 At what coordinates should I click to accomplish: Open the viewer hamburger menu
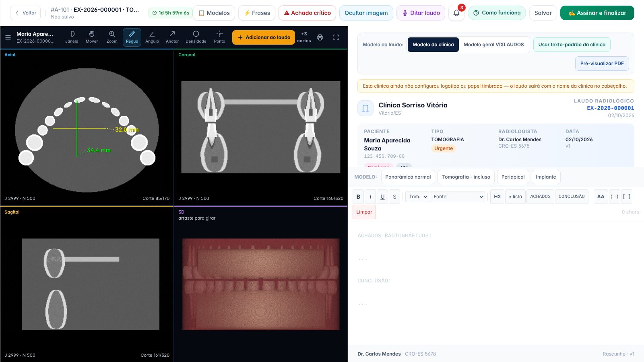click(x=8, y=37)
